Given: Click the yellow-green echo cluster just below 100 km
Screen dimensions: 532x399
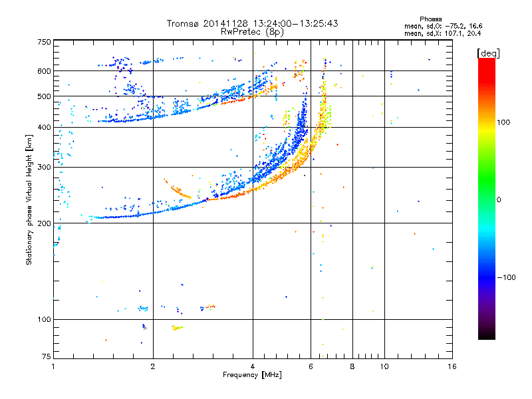Looking at the screenshot, I should pos(177,328).
